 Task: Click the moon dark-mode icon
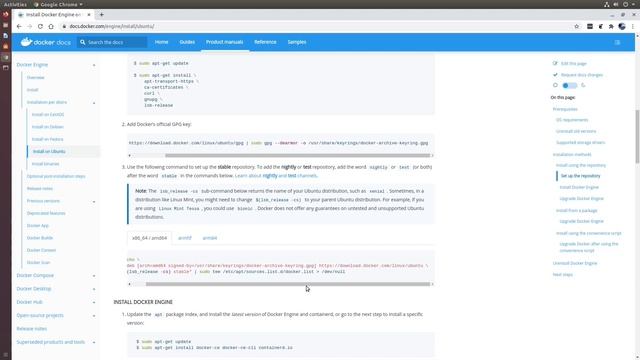click(583, 85)
